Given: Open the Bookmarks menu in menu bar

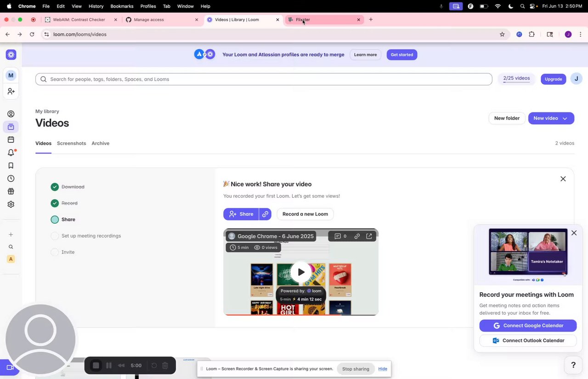Looking at the screenshot, I should pyautogui.click(x=122, y=6).
